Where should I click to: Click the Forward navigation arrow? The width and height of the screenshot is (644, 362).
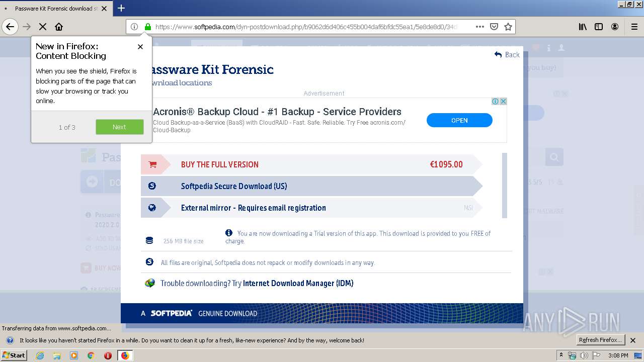[27, 27]
